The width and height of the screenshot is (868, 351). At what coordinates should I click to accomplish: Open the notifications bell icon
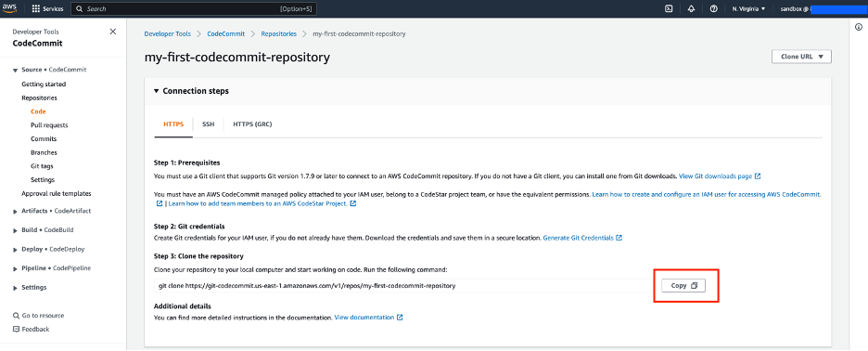(x=691, y=9)
